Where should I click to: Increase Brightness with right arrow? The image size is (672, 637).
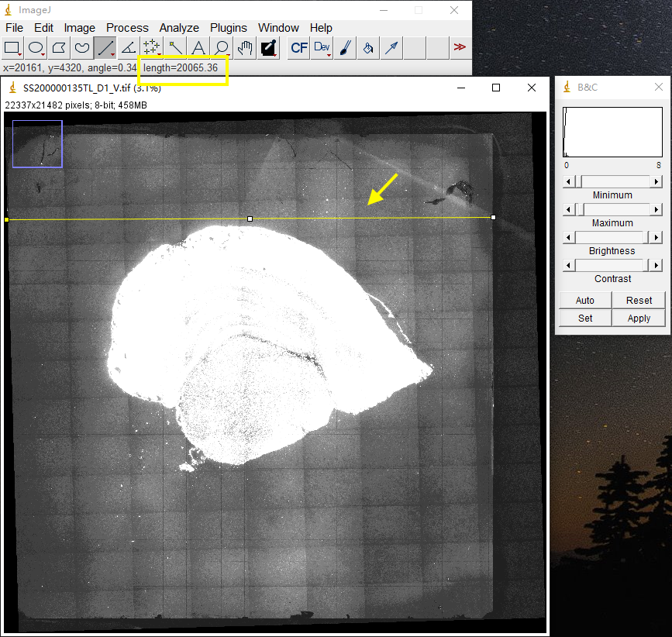tap(656, 237)
